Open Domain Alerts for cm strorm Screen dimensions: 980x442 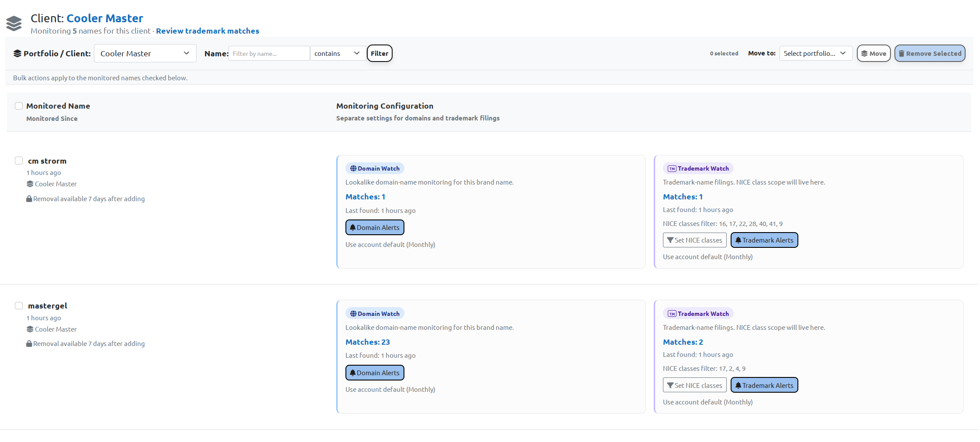coord(375,227)
